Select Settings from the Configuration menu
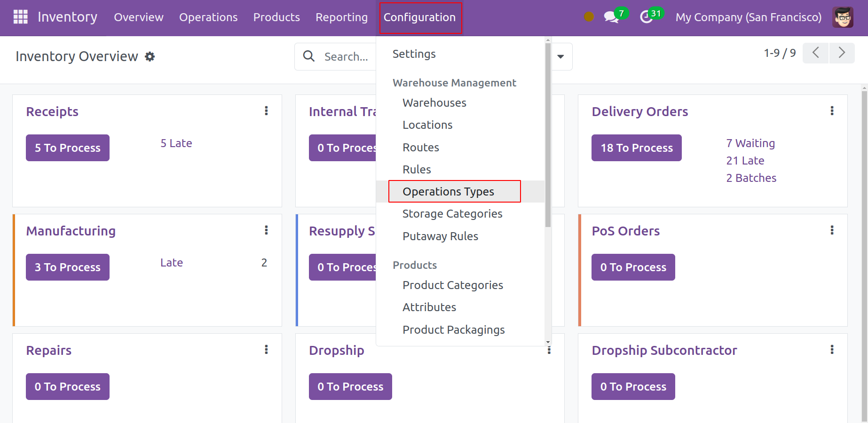 [x=414, y=54]
